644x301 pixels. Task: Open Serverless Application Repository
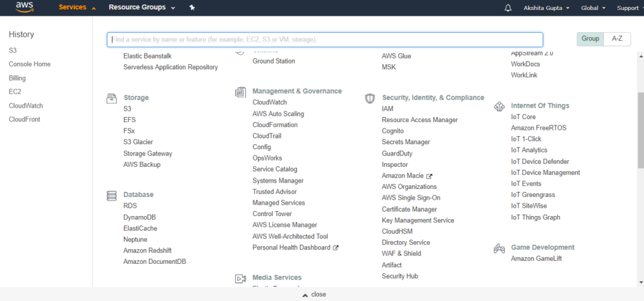coord(170,67)
